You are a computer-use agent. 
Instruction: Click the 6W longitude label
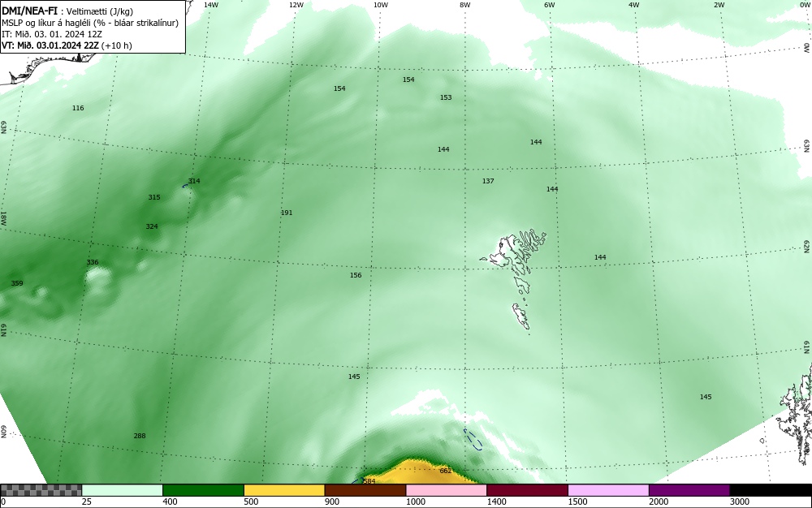549,5
